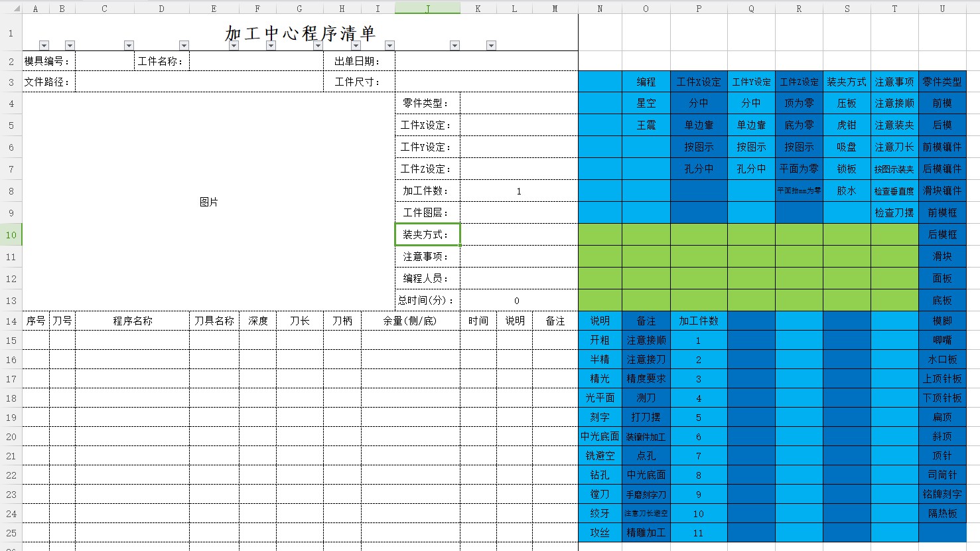Select the column P header

[699, 8]
